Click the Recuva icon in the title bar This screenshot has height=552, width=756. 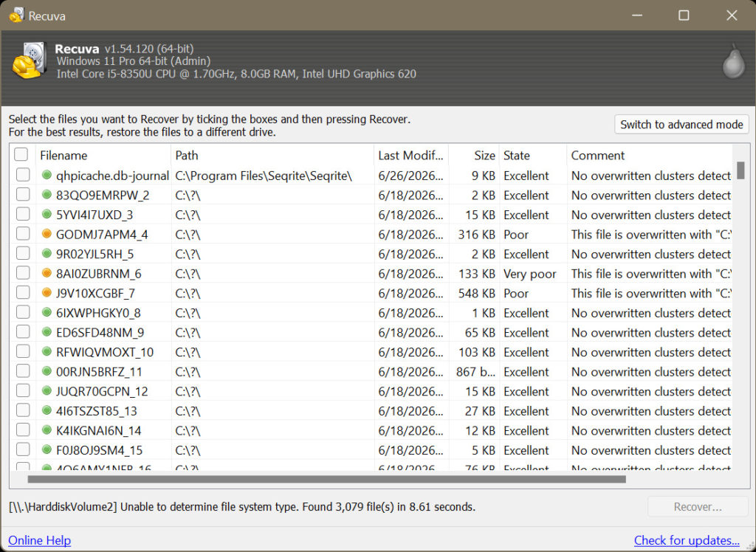[x=16, y=15]
